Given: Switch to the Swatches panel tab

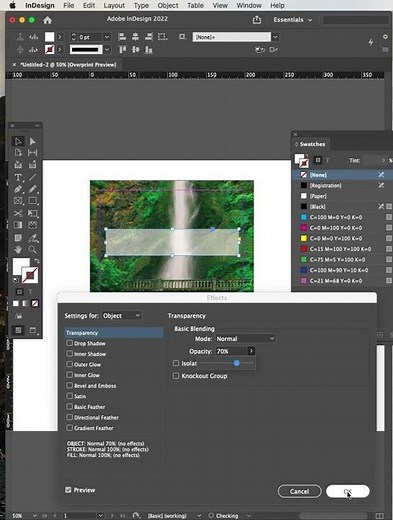Looking at the screenshot, I should (x=312, y=144).
